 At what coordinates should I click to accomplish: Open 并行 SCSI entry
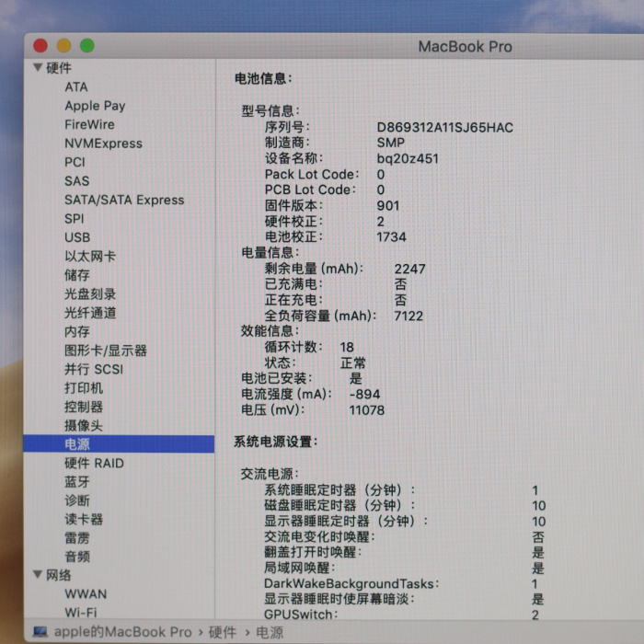[94, 369]
